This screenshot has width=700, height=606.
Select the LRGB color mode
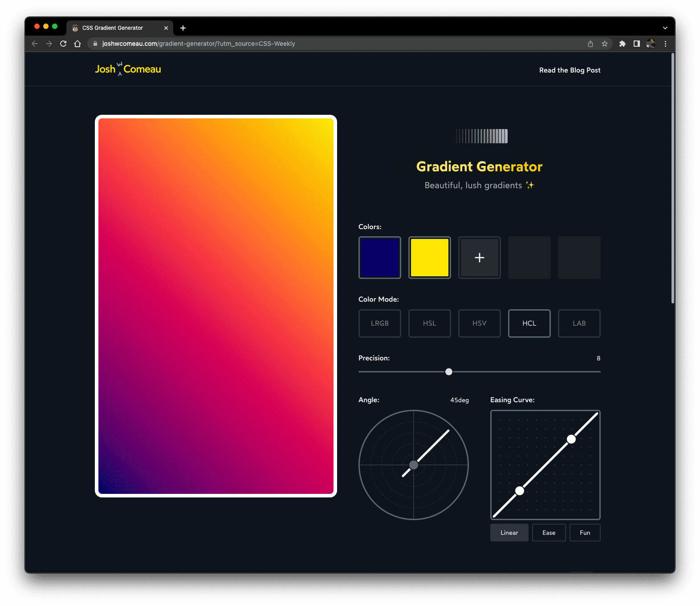click(380, 323)
